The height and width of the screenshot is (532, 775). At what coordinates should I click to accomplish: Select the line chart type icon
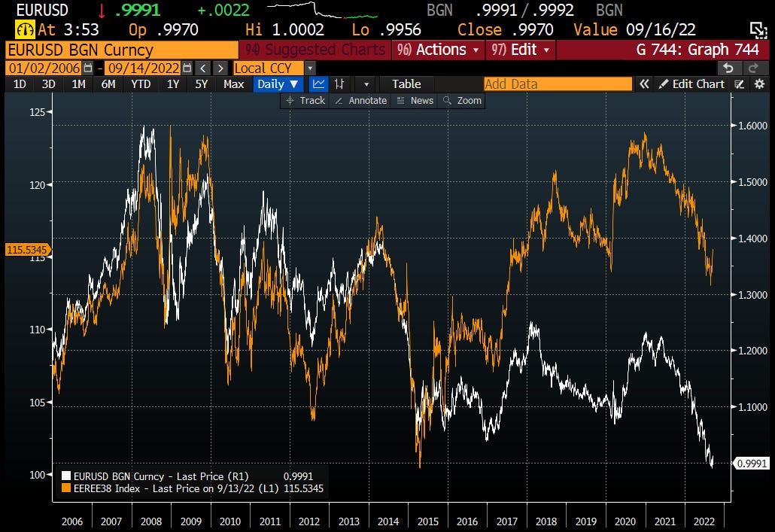pos(319,84)
